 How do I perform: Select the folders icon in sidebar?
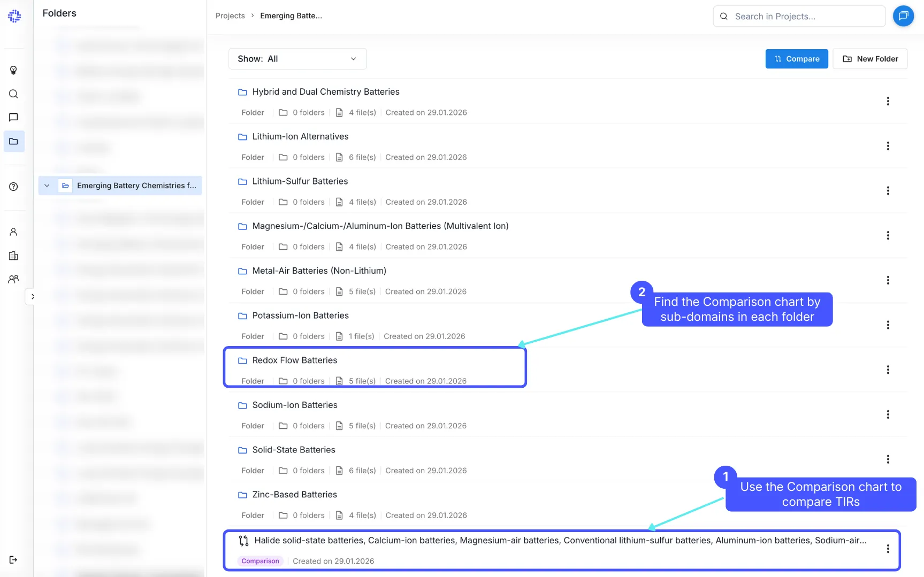click(14, 141)
